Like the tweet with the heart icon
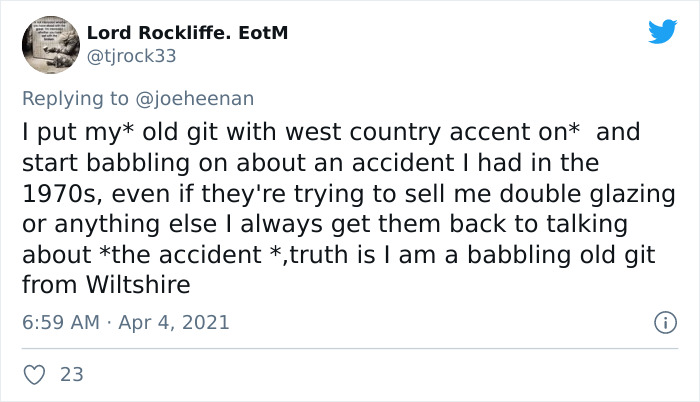 pyautogui.click(x=33, y=375)
